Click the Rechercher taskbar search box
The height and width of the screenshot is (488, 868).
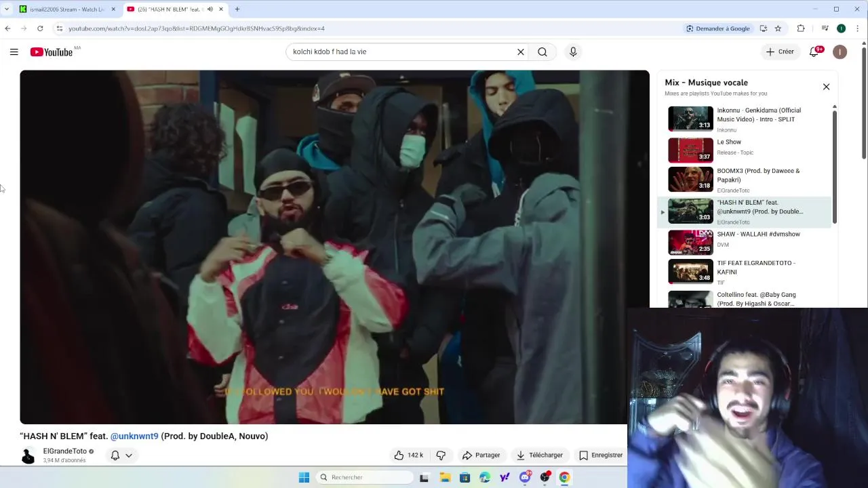[365, 477]
